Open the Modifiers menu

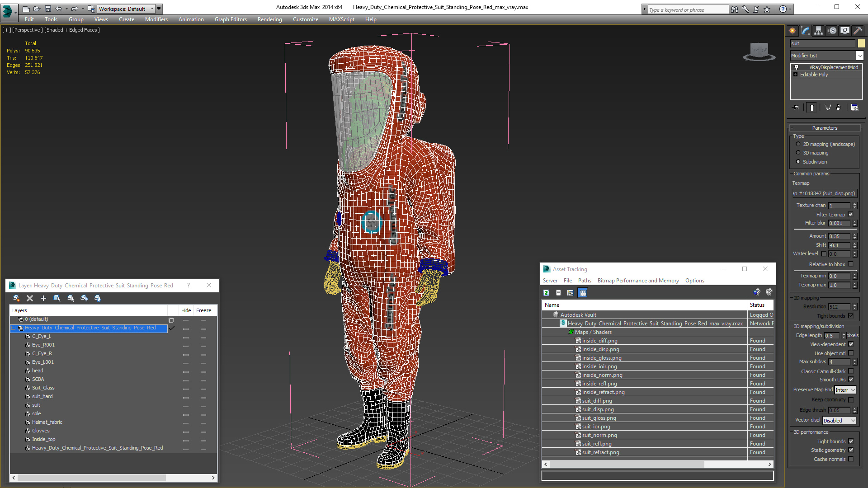(x=156, y=19)
